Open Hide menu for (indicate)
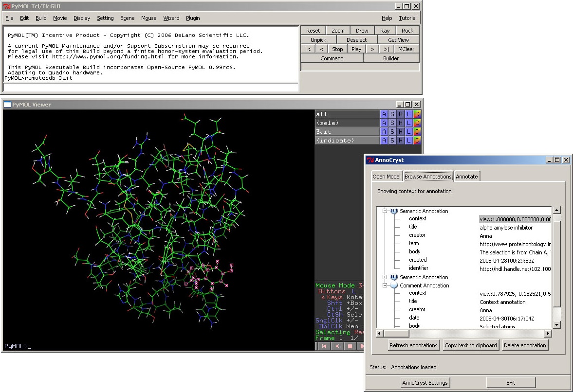The image size is (573, 392). pyautogui.click(x=401, y=141)
